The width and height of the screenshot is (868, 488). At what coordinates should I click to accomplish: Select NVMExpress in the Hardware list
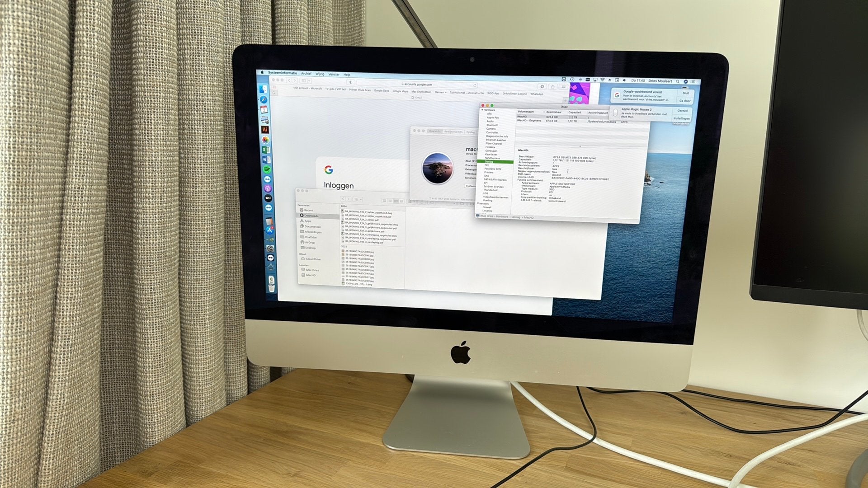click(x=492, y=158)
